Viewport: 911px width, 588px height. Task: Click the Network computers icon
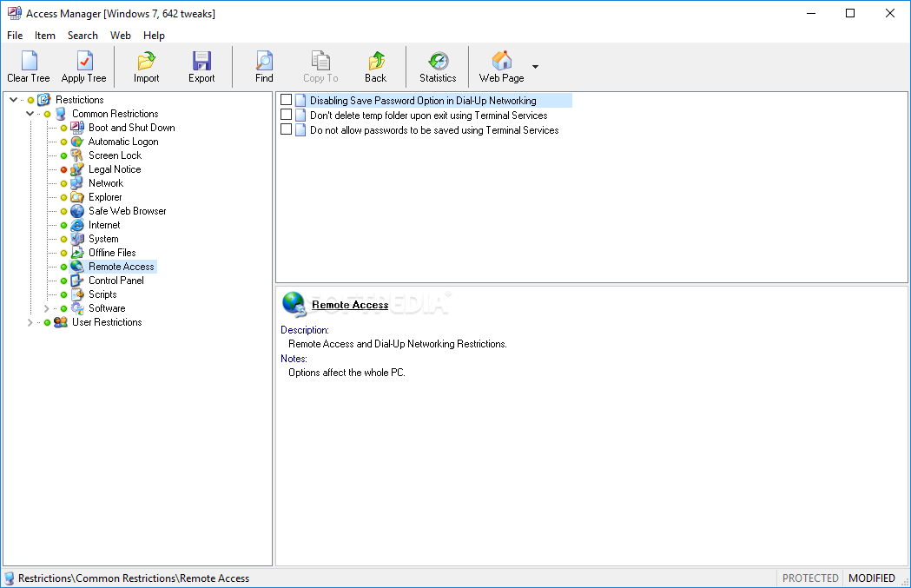click(77, 183)
